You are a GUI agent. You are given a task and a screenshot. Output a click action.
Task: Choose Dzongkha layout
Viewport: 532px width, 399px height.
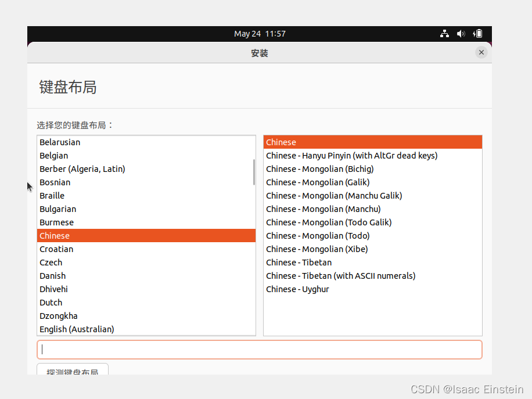coord(146,316)
